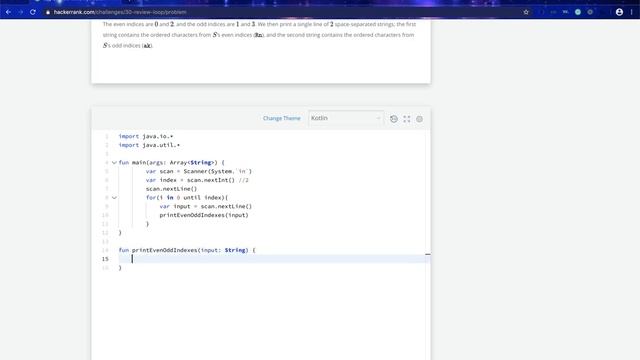Open the Kotlin language dropdown

[346, 118]
